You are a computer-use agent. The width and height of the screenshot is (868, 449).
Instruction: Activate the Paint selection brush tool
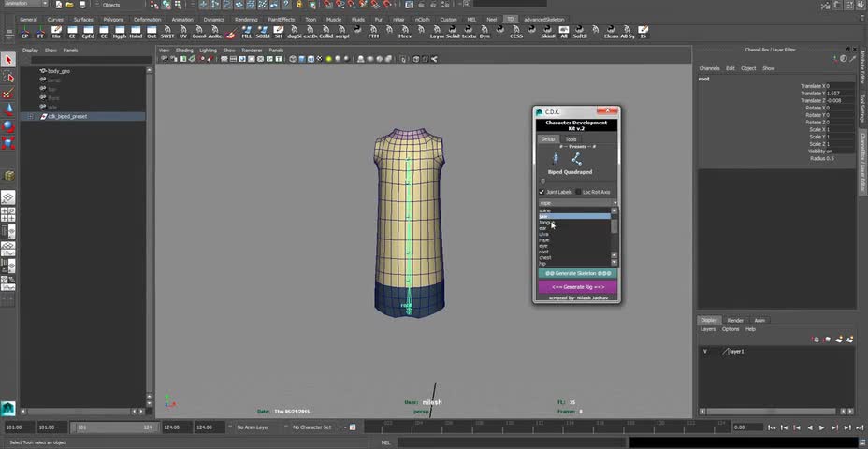(x=8, y=94)
